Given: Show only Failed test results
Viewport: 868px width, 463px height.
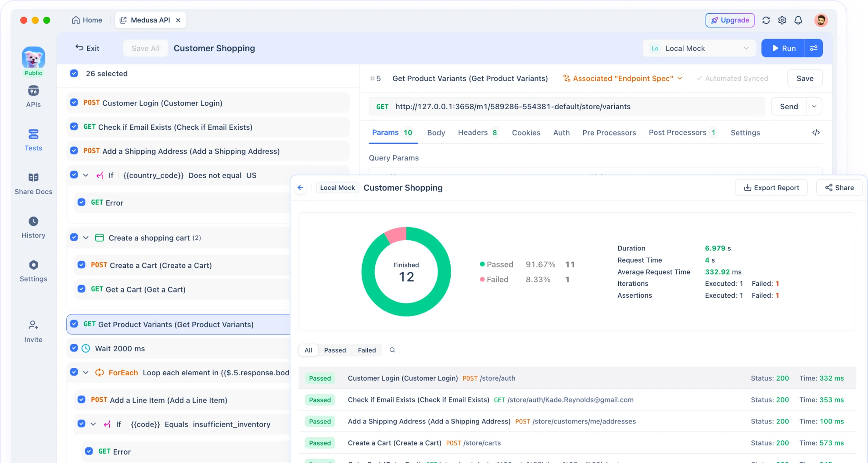Looking at the screenshot, I should 366,350.
